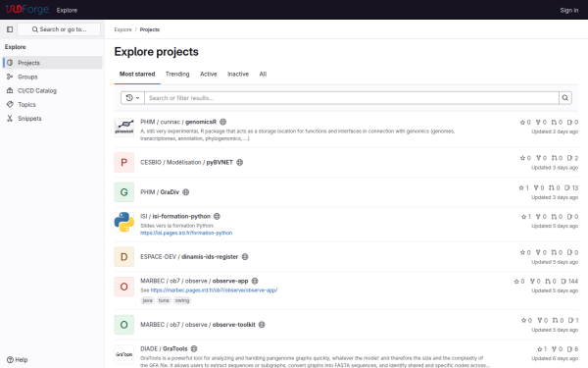This screenshot has width=588, height=368.
Task: Click the issues count 13 for GraDiv
Action: tap(571, 187)
